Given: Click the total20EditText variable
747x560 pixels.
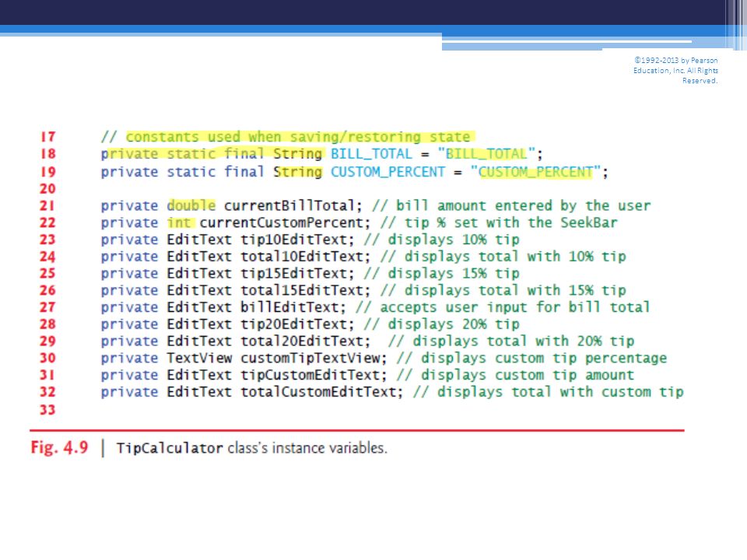Looking at the screenshot, I should (x=302, y=341).
